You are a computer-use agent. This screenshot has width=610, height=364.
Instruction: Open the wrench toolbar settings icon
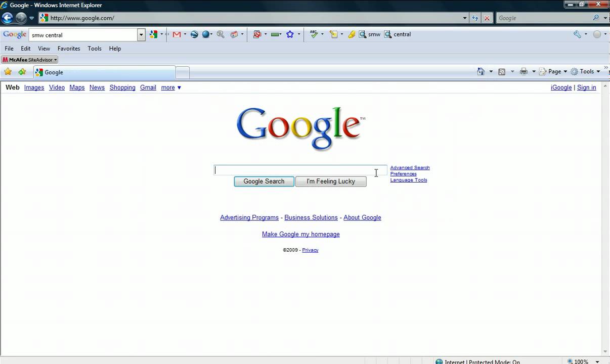pos(577,34)
